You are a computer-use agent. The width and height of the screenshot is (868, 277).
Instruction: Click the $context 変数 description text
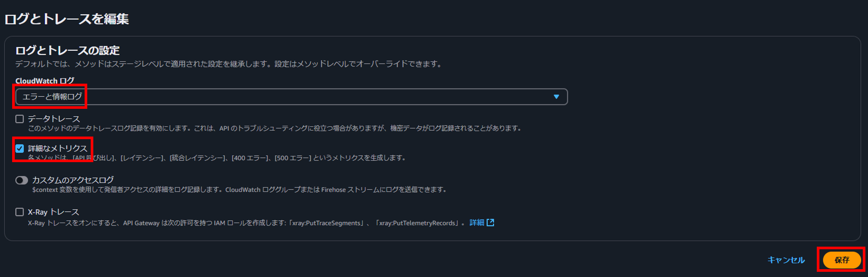(x=240, y=189)
